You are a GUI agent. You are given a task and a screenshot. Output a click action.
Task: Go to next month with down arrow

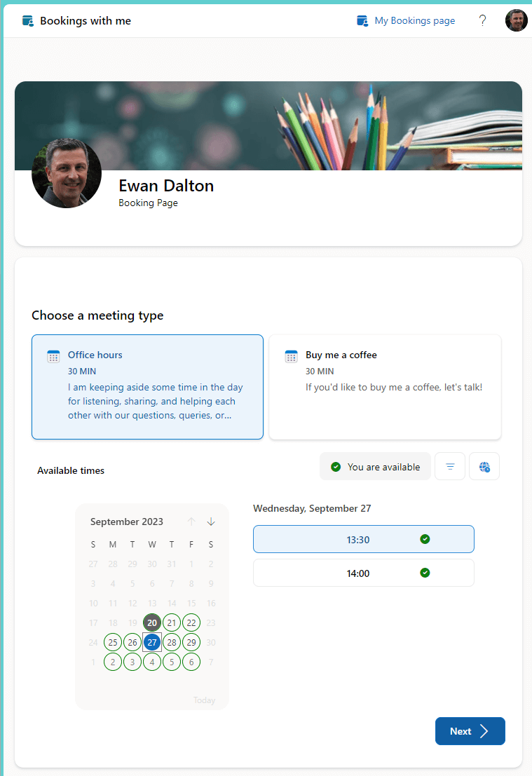[211, 522]
